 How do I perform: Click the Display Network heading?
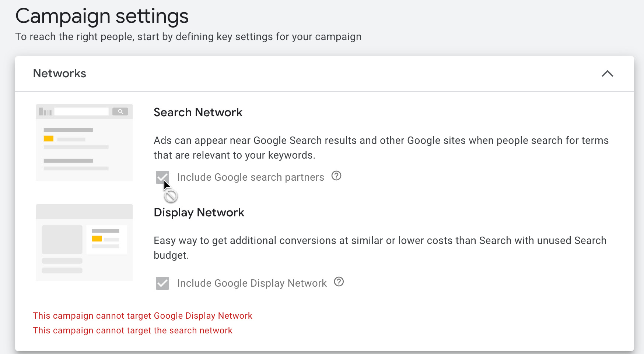[199, 212]
